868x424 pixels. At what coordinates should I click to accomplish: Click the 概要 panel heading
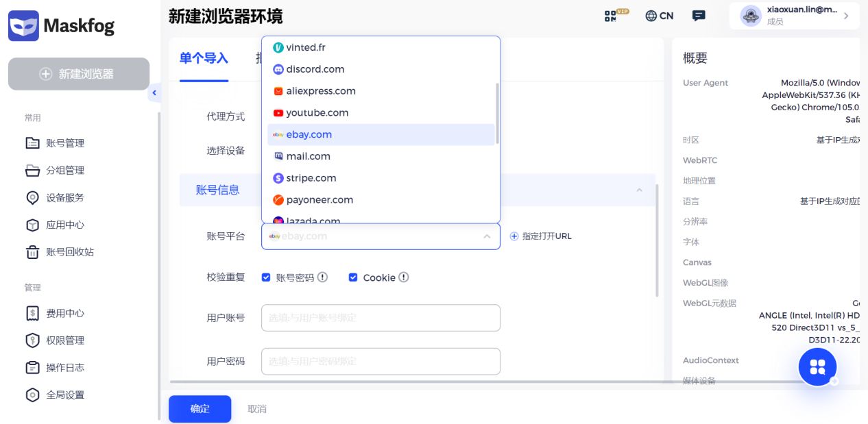[695, 58]
